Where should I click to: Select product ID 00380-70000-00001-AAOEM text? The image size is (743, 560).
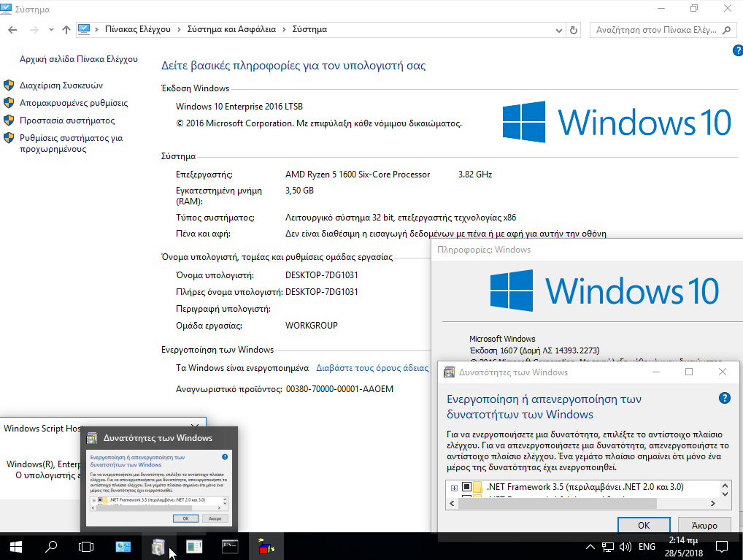339,389
